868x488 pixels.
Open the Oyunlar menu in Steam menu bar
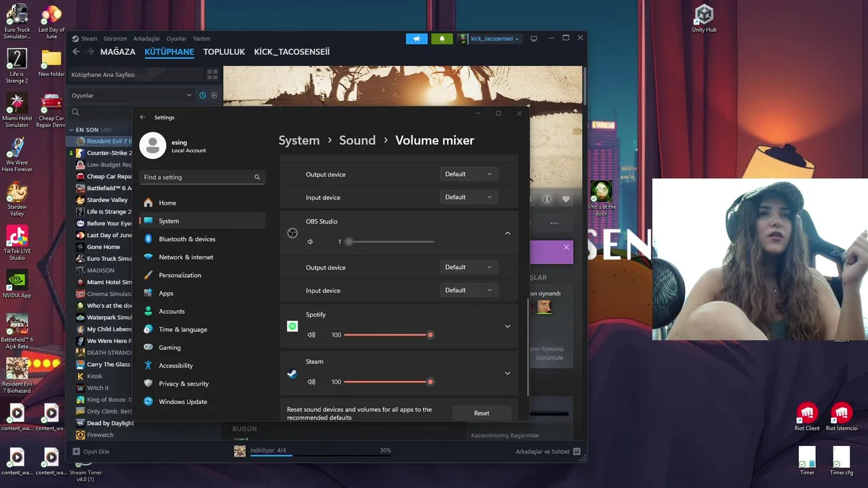(176, 39)
